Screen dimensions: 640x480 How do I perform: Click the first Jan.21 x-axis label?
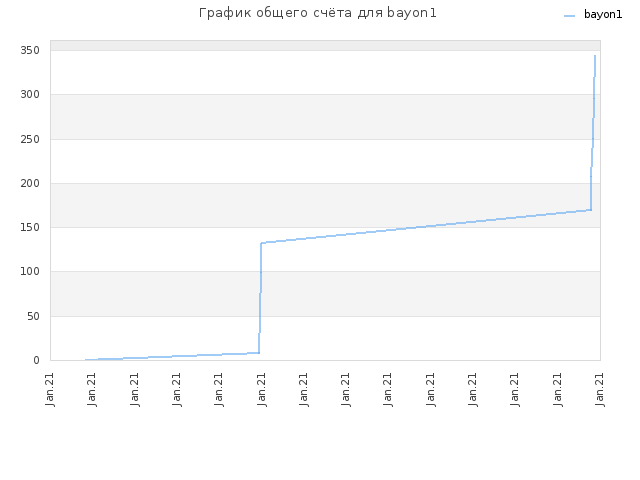(50, 389)
